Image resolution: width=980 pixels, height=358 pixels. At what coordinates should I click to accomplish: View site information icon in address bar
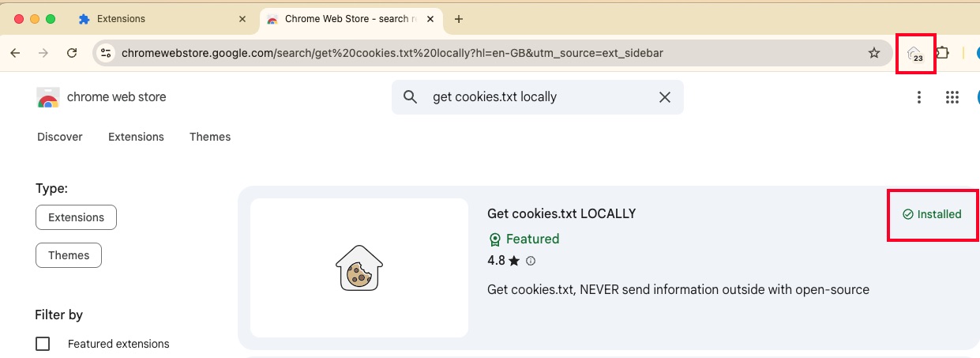click(x=105, y=54)
